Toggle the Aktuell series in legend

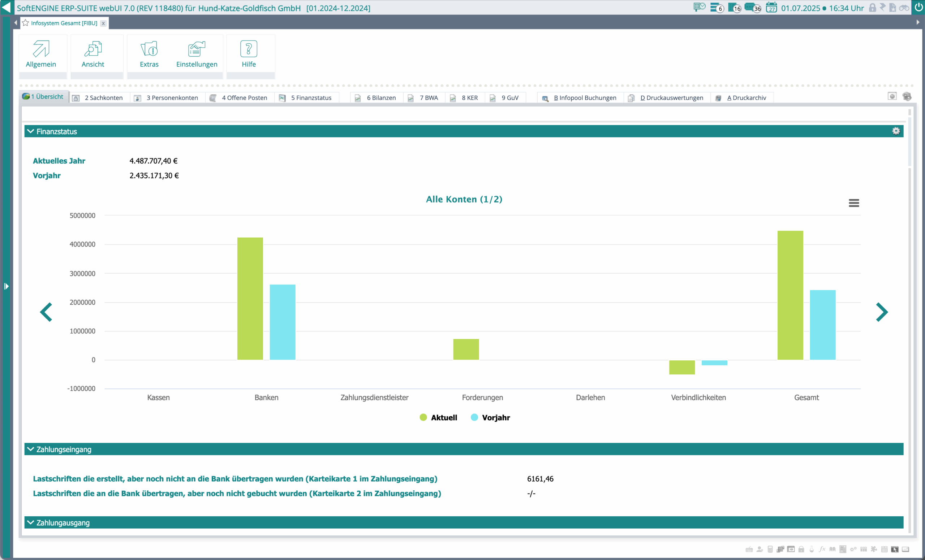(438, 417)
